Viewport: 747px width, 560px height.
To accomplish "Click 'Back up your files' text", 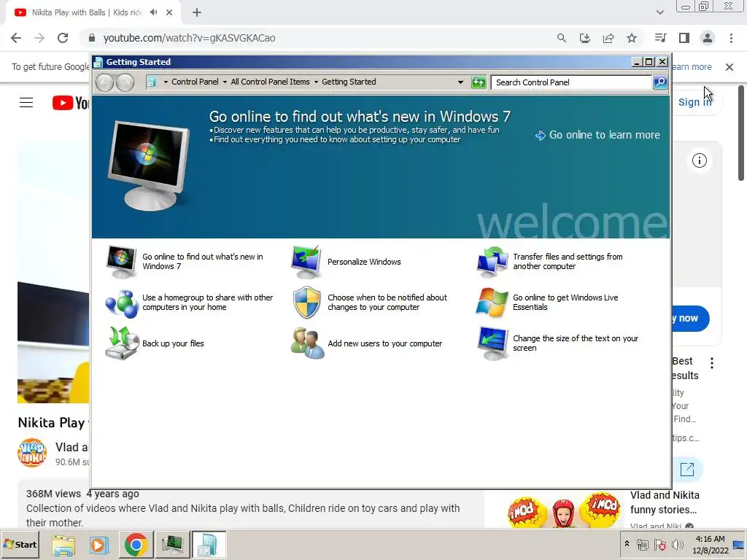I will (x=173, y=343).
